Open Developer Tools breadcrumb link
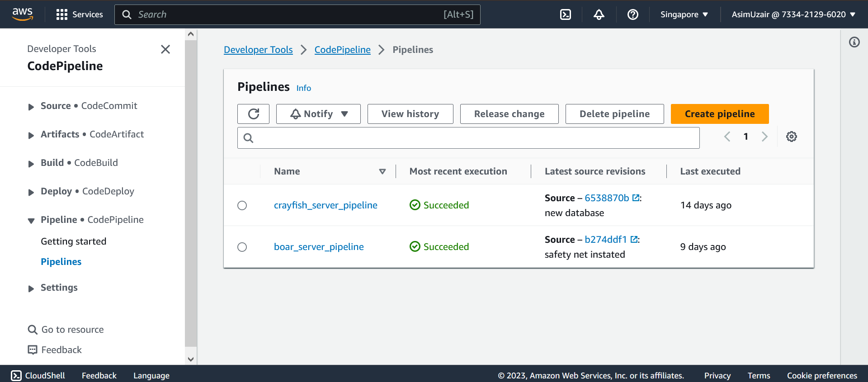The image size is (868, 382). (x=258, y=50)
